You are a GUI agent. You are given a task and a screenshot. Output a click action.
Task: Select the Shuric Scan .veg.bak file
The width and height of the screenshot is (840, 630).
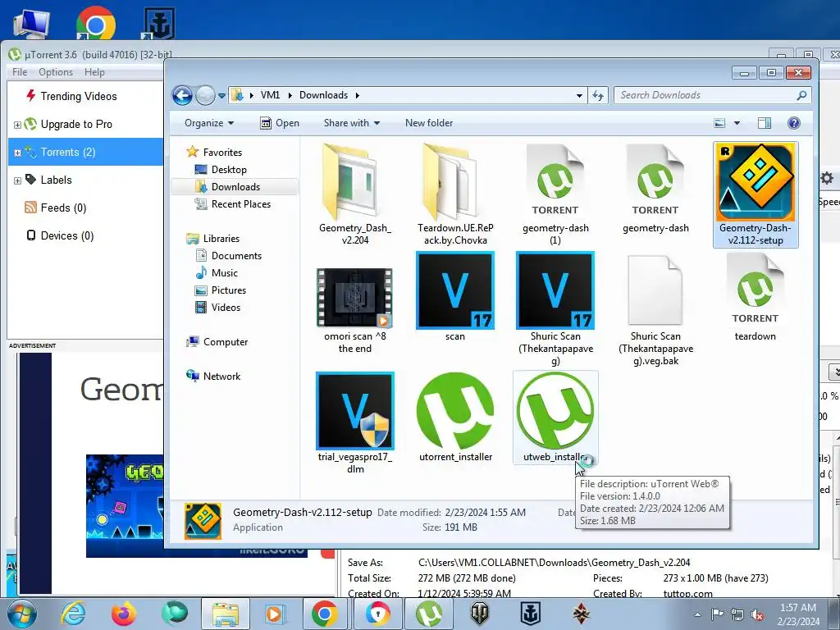[655, 309]
